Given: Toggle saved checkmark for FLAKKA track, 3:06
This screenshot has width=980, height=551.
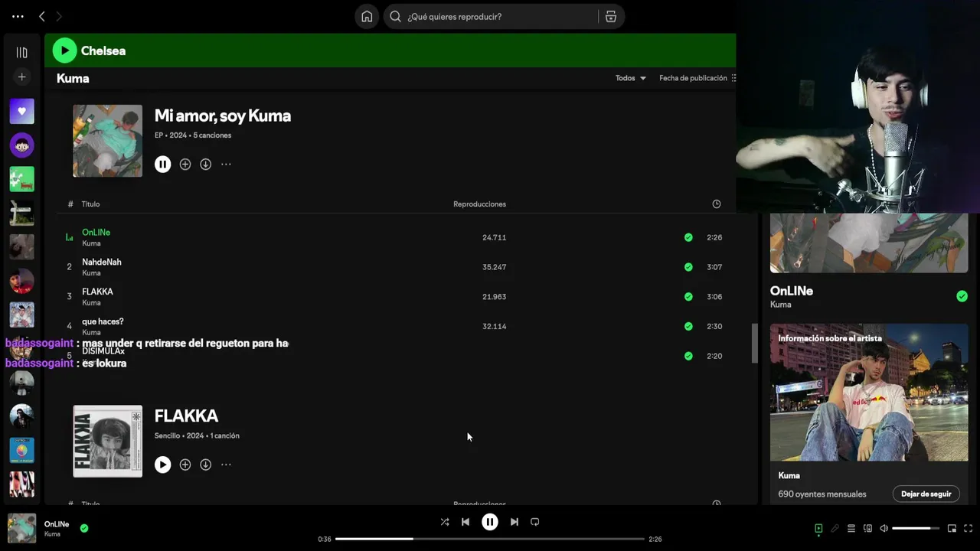Looking at the screenshot, I should click(688, 297).
